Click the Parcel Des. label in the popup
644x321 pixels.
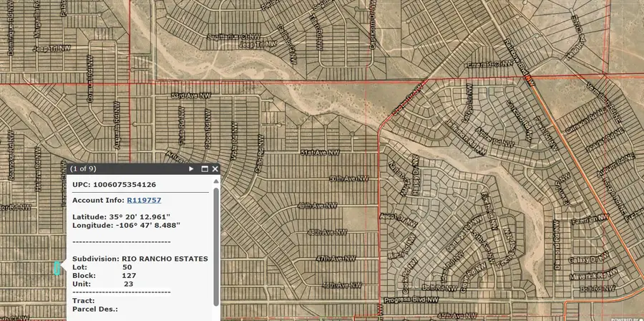95,309
